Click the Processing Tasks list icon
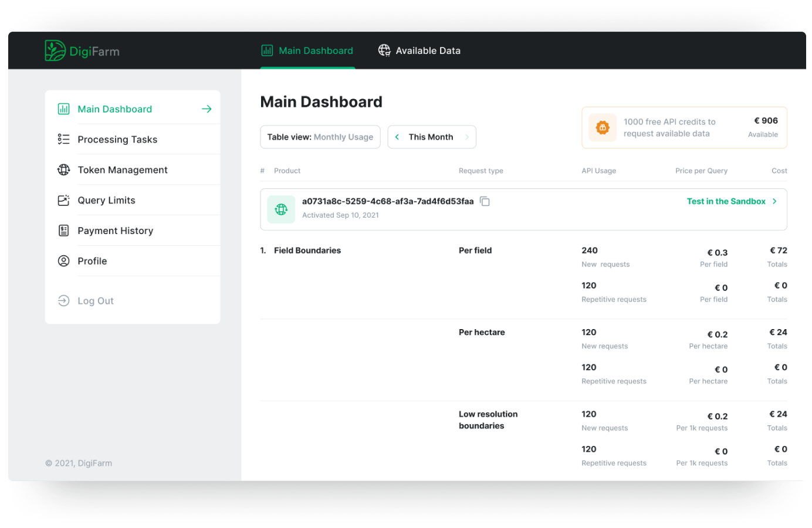 point(63,139)
